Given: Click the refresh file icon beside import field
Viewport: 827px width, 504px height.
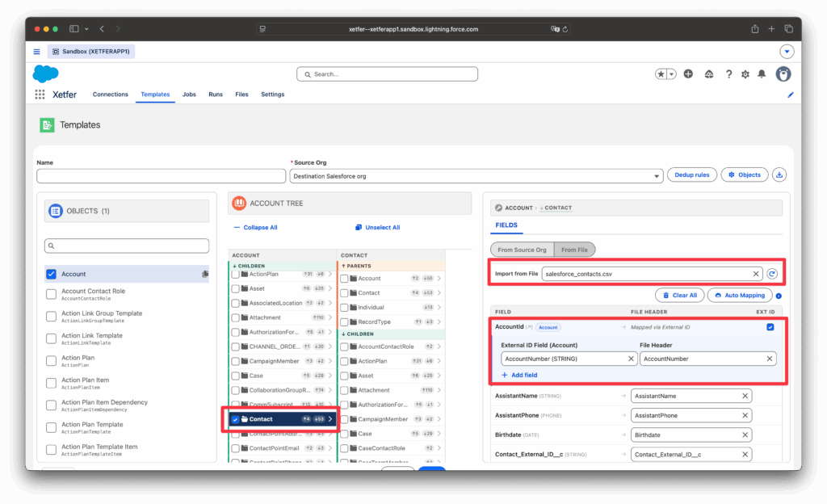Looking at the screenshot, I should (x=772, y=274).
